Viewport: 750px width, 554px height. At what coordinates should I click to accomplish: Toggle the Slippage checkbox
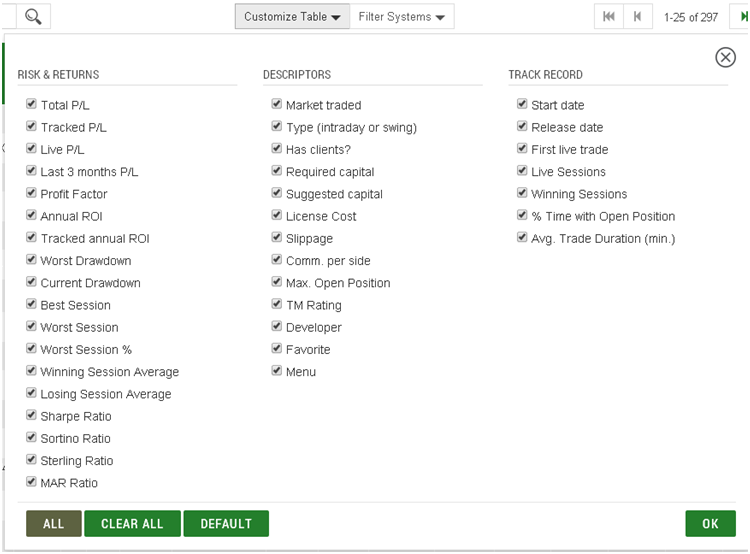276,237
